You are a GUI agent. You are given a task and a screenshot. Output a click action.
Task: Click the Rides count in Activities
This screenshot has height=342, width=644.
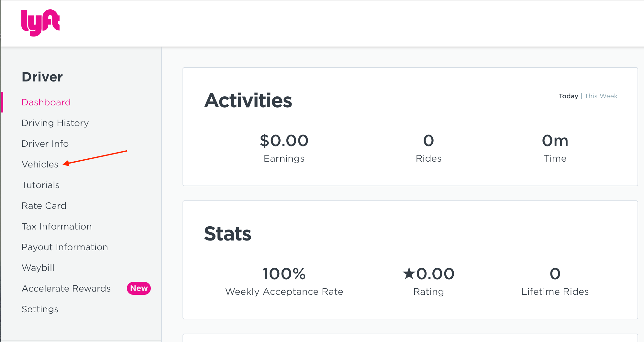(428, 141)
